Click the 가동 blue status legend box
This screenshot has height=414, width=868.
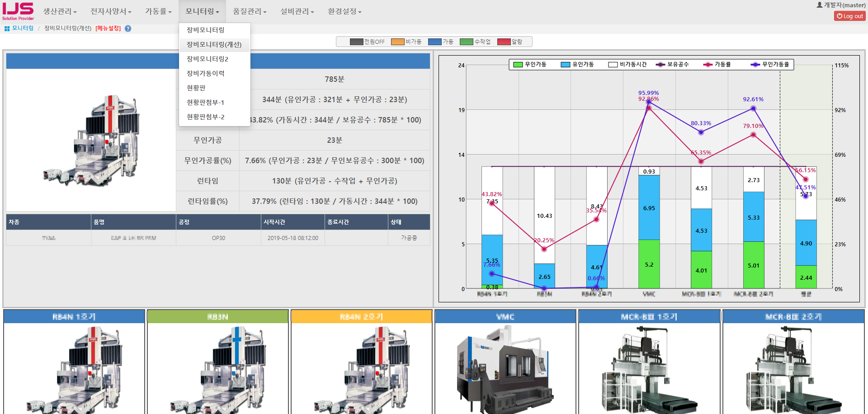434,42
